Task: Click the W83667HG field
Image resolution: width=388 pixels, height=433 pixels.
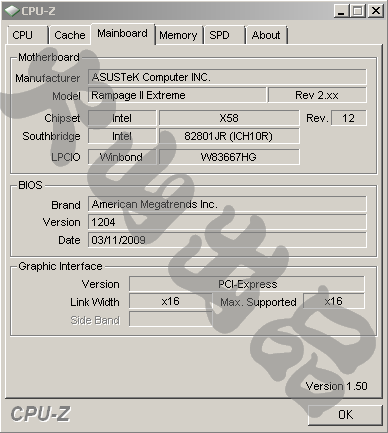Action: [229, 157]
